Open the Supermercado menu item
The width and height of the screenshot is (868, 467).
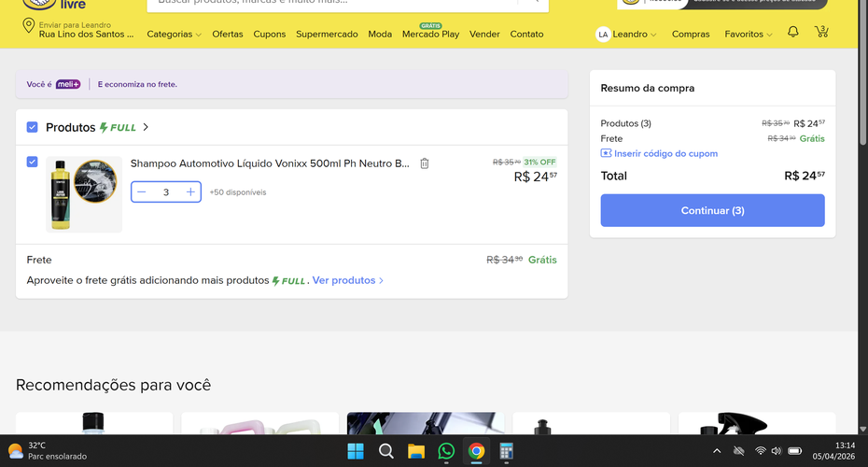click(x=327, y=35)
